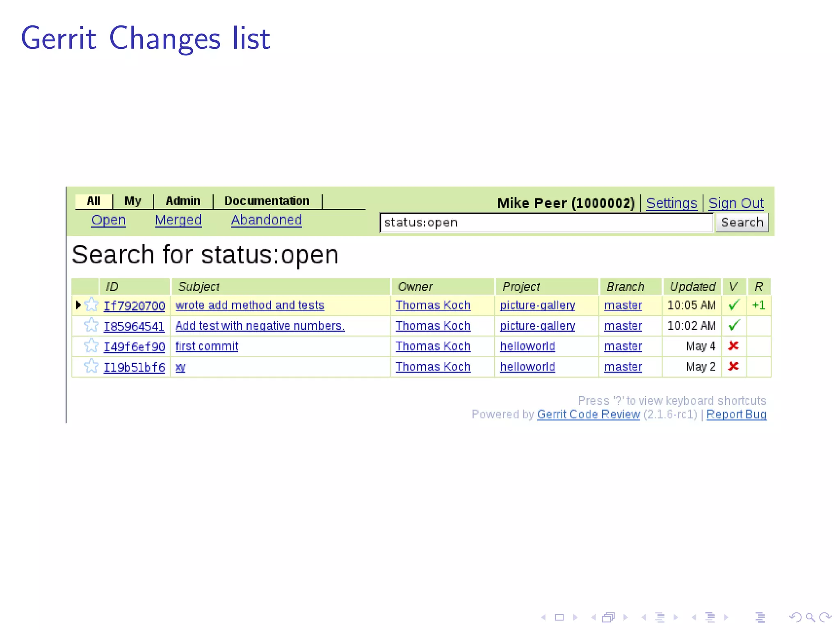Open the Sign Out link
This screenshot has width=840, height=630.
(736, 203)
